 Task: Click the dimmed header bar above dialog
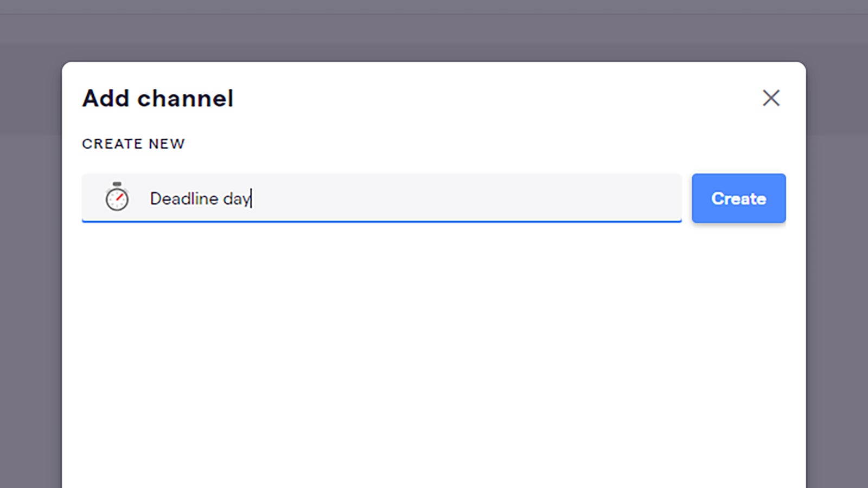click(x=434, y=7)
